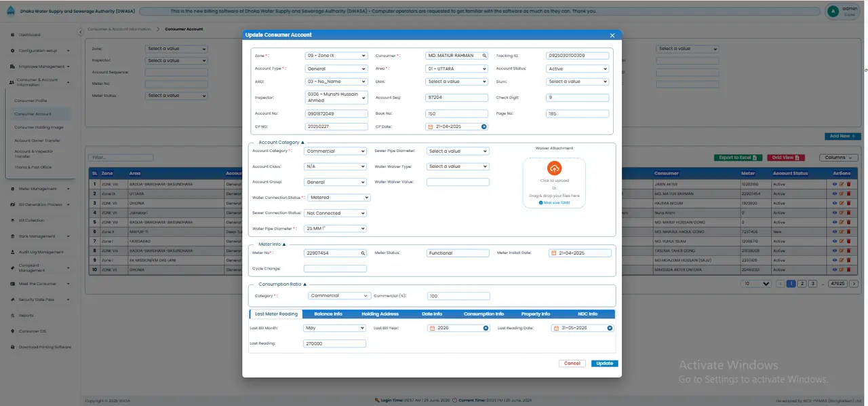The height and width of the screenshot is (406, 868).
Task: Click the search icon in the Consumer field
Action: click(x=484, y=56)
